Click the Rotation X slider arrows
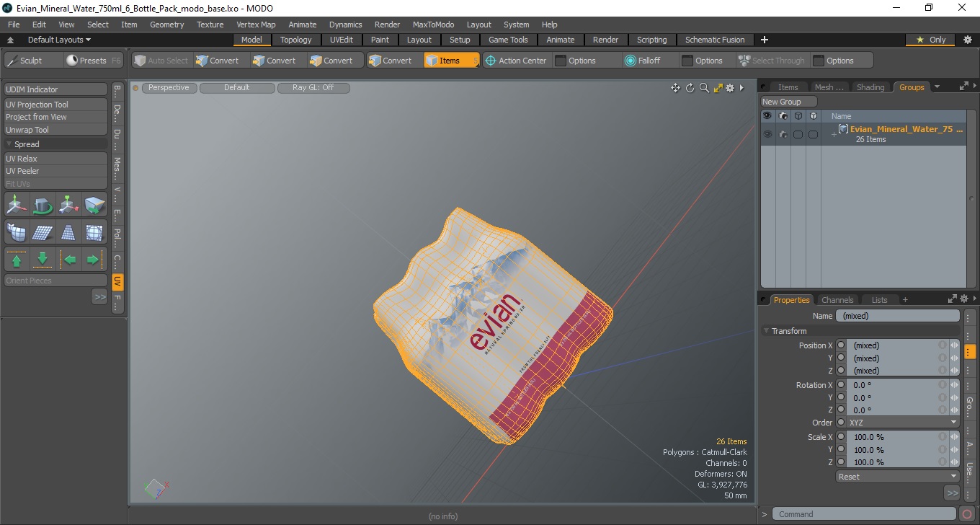Viewport: 980px width, 525px height. tap(955, 385)
